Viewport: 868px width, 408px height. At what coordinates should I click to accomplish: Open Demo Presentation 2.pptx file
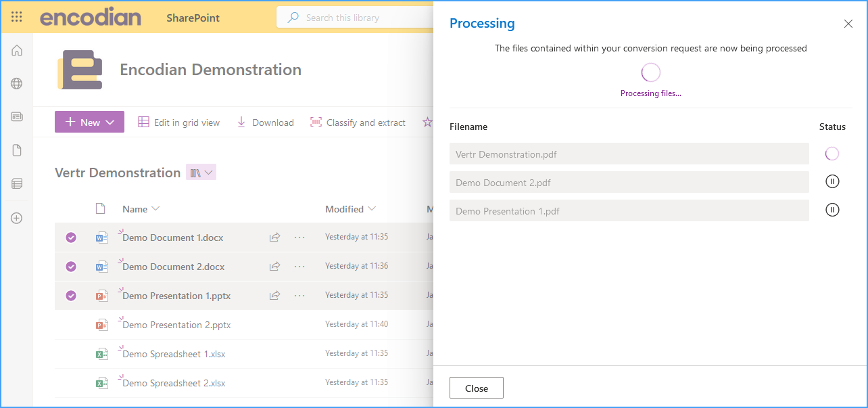pos(176,325)
